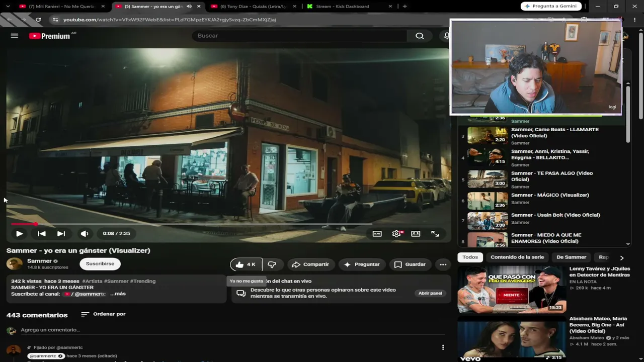The width and height of the screenshot is (644, 362).
Task: Click the Agrega un comentario field
Action: (233, 330)
